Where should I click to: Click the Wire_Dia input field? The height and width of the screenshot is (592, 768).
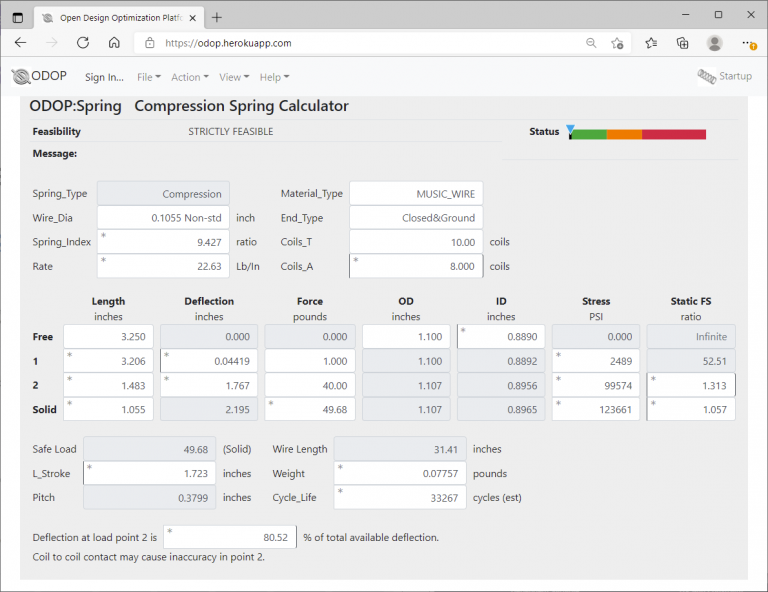tap(163, 217)
